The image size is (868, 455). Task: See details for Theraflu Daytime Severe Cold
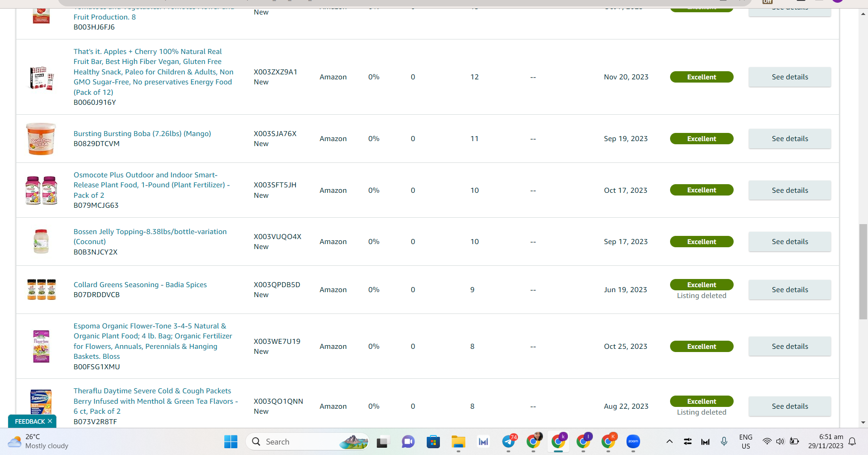(790, 406)
